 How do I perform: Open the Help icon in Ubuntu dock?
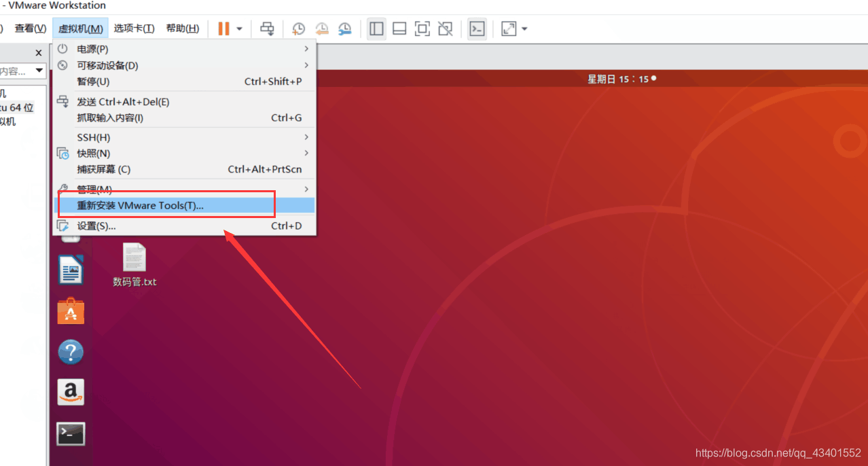pyautogui.click(x=71, y=352)
